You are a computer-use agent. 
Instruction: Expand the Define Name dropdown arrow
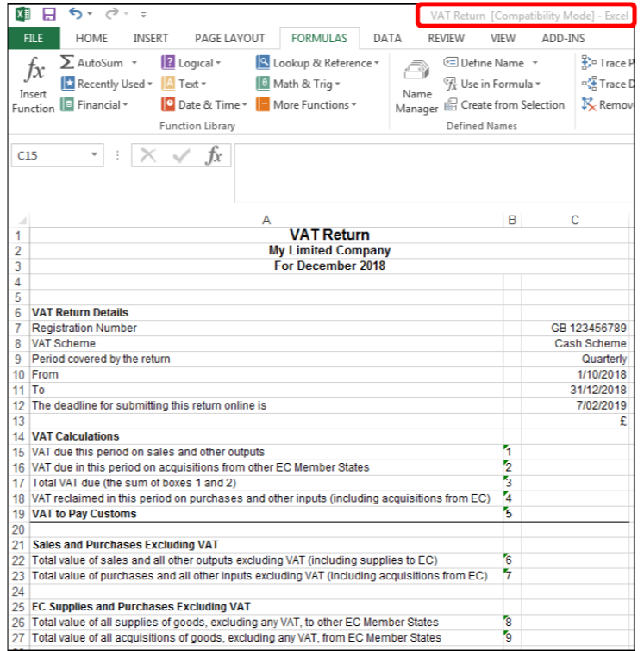pos(535,63)
